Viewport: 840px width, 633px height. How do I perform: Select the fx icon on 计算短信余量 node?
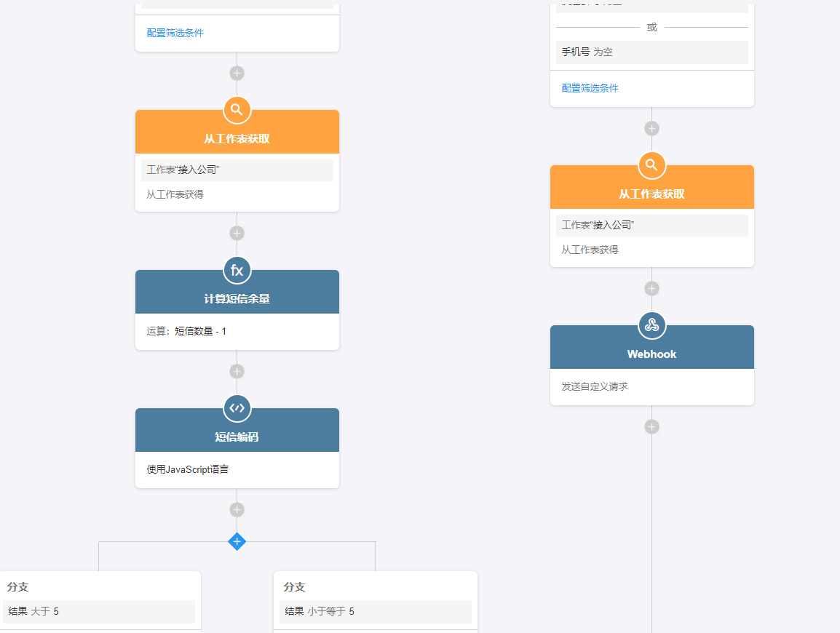[237, 270]
